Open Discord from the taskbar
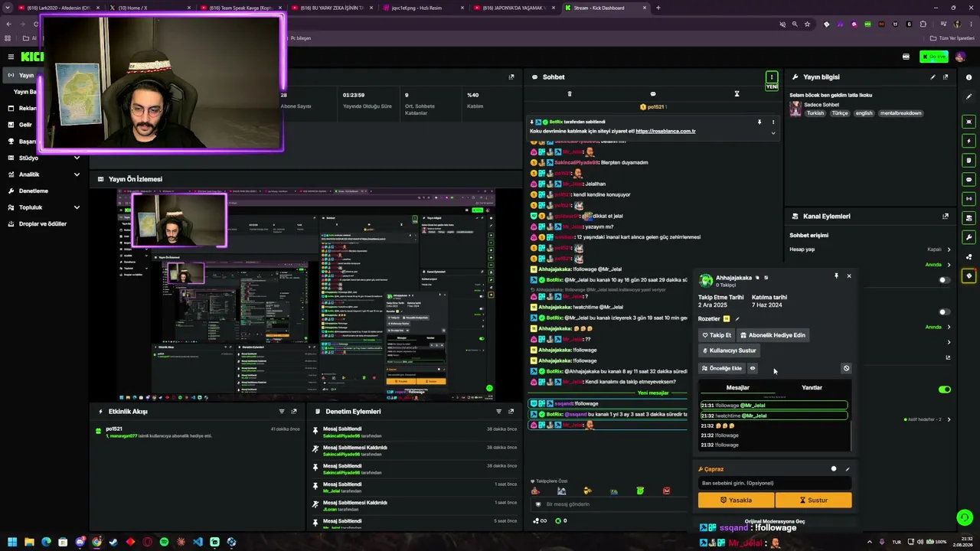Screen dimensions: 980x551 [80, 542]
